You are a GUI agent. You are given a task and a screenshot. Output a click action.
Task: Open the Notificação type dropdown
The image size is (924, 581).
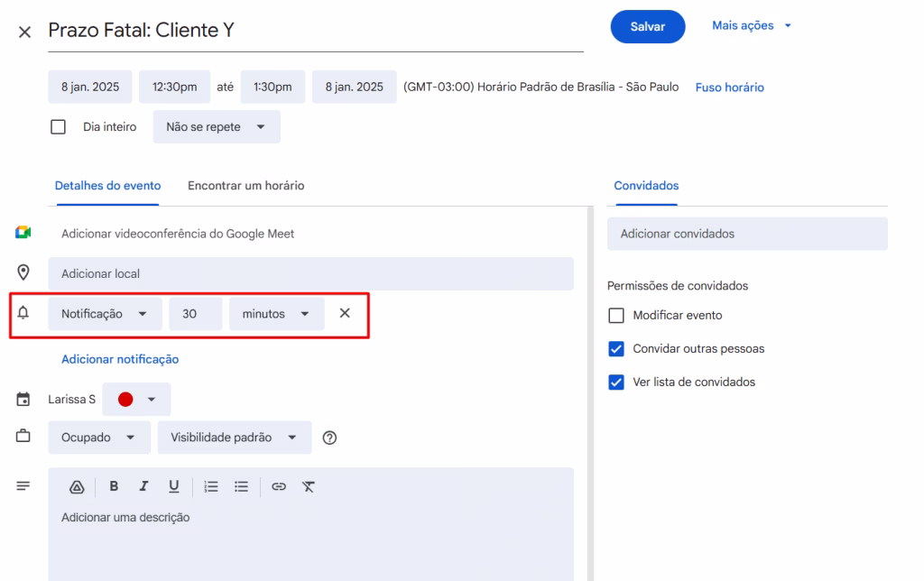(x=105, y=313)
